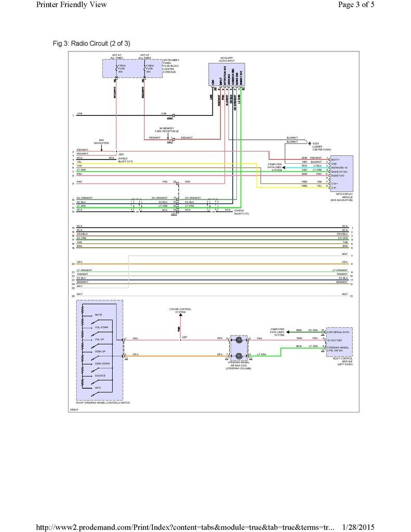Click the 'SEEK UP' switch label
The width and height of the screenshot is (411, 532).
click(100, 352)
